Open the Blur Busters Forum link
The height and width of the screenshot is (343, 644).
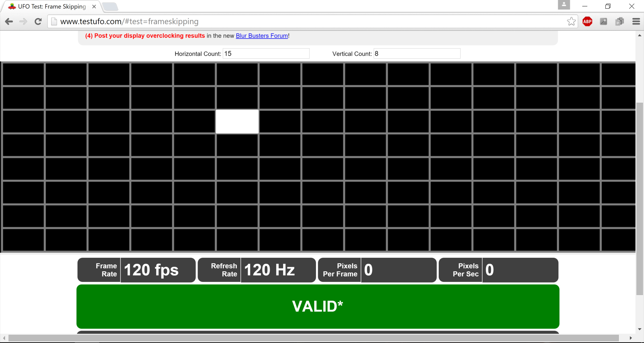pos(262,36)
